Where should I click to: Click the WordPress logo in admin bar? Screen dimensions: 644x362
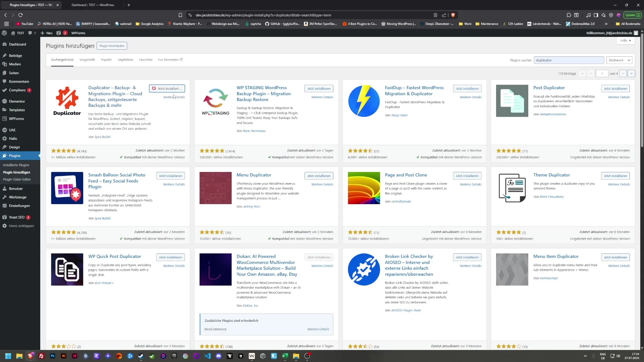[4, 33]
